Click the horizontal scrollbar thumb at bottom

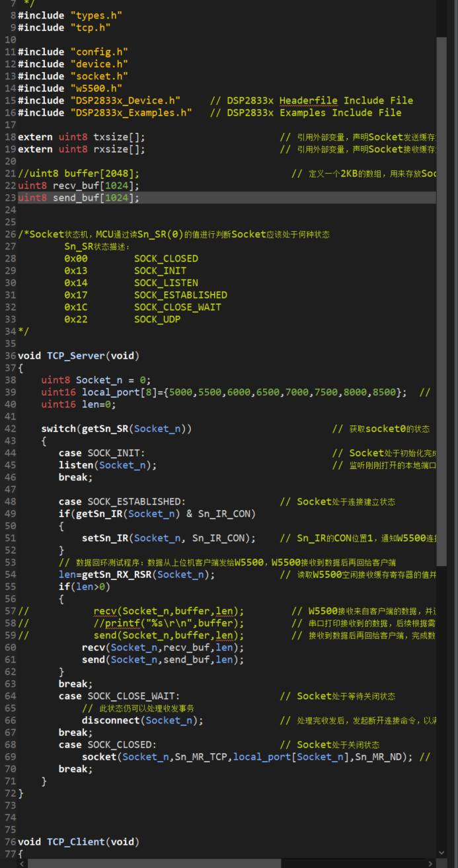point(154,863)
